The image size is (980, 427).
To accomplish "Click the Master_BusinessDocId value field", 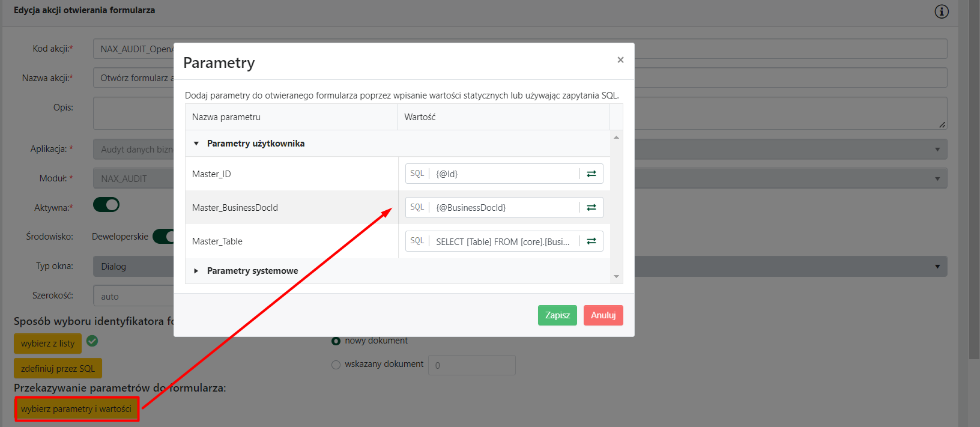I will click(x=506, y=208).
